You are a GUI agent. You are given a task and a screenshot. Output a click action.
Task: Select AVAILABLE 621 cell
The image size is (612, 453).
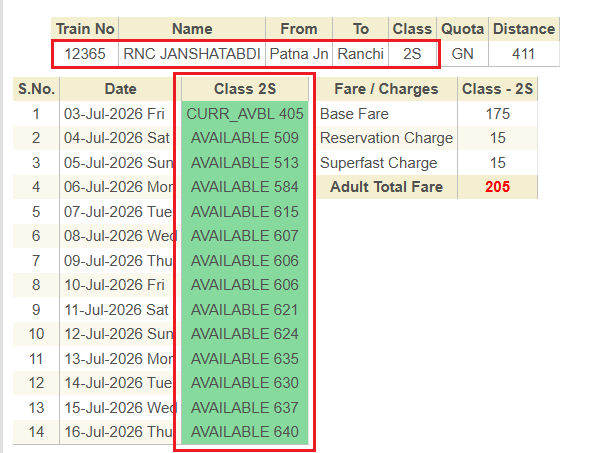(x=245, y=309)
